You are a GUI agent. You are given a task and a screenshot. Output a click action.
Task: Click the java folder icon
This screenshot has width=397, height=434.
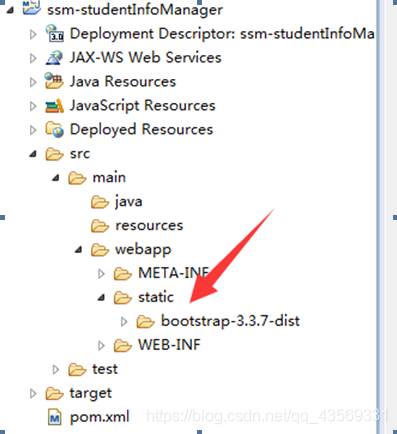tap(100, 202)
